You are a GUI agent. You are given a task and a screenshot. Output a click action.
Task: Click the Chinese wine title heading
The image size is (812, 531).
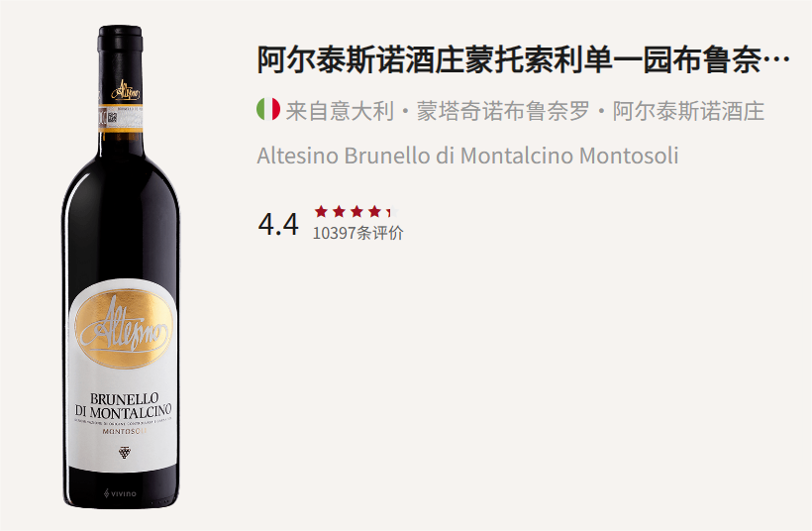(x=523, y=59)
